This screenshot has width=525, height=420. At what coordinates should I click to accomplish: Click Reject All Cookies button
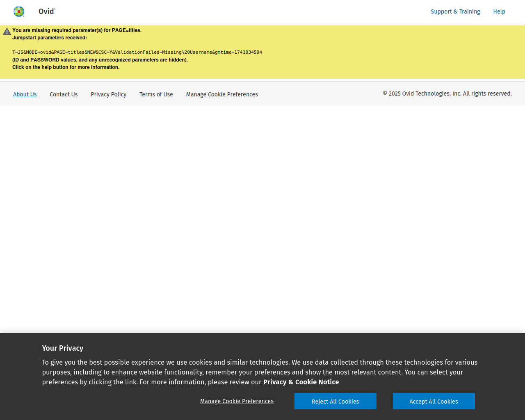pyautogui.click(x=336, y=401)
